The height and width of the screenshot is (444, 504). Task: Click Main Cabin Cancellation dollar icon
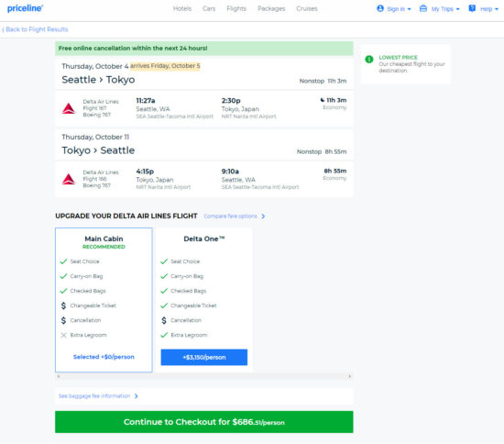tap(63, 320)
